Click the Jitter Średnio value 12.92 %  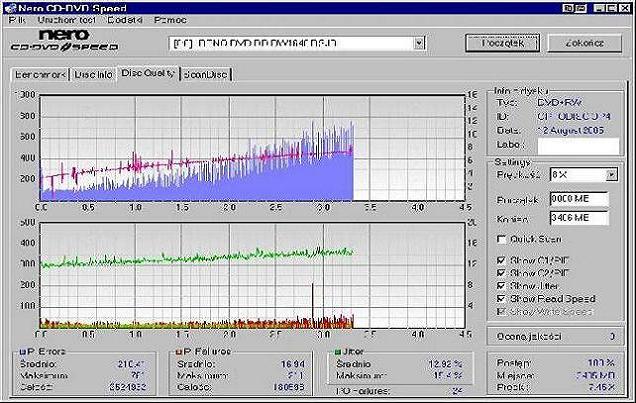[x=445, y=364]
